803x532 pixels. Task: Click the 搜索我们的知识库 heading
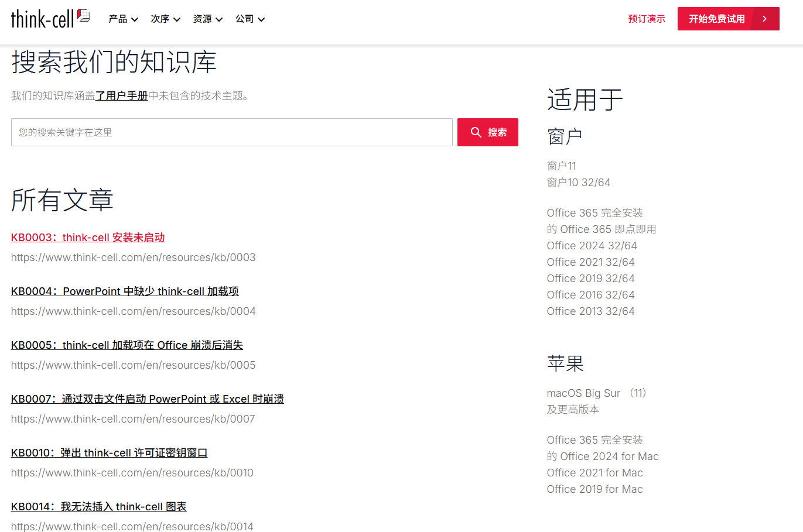coord(114,61)
